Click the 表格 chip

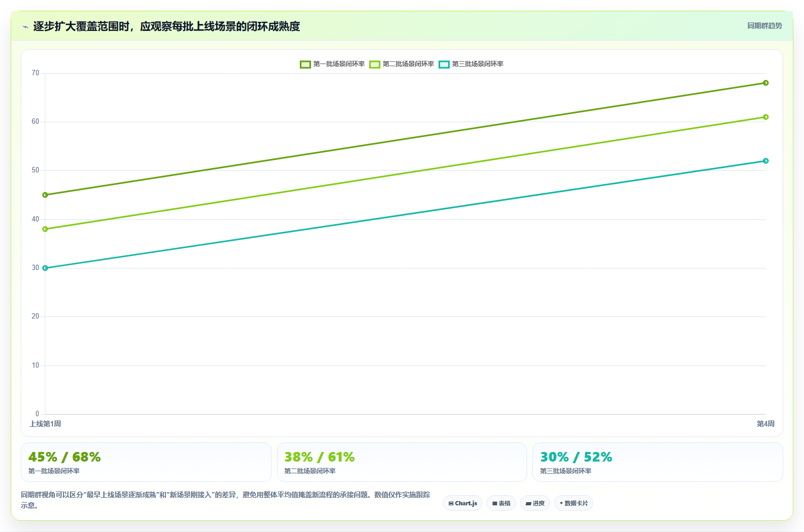pos(501,503)
